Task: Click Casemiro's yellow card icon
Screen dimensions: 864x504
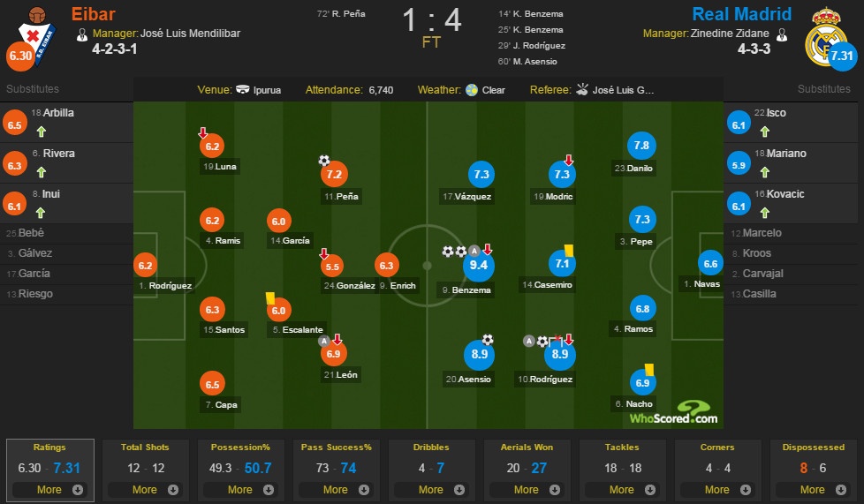Action: pos(569,251)
